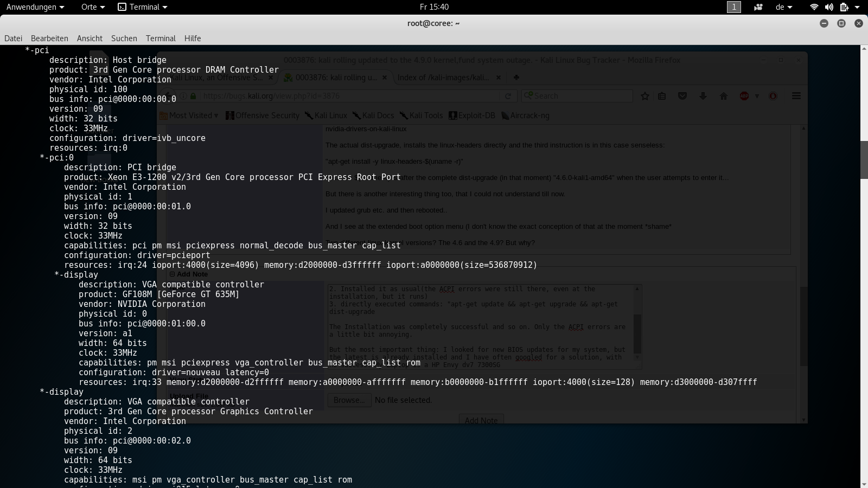
Task: Open a new tab in Firefox
Action: tap(516, 78)
